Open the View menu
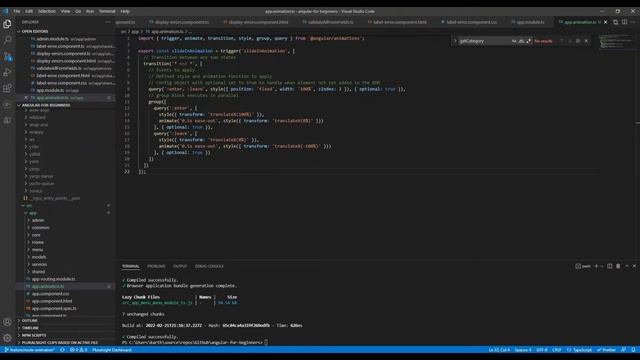 click(65, 11)
